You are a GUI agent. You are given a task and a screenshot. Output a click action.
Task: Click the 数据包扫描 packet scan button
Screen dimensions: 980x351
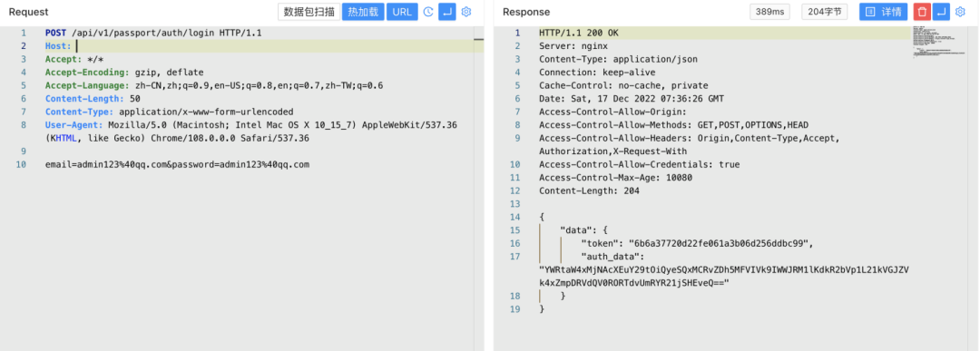pyautogui.click(x=309, y=12)
